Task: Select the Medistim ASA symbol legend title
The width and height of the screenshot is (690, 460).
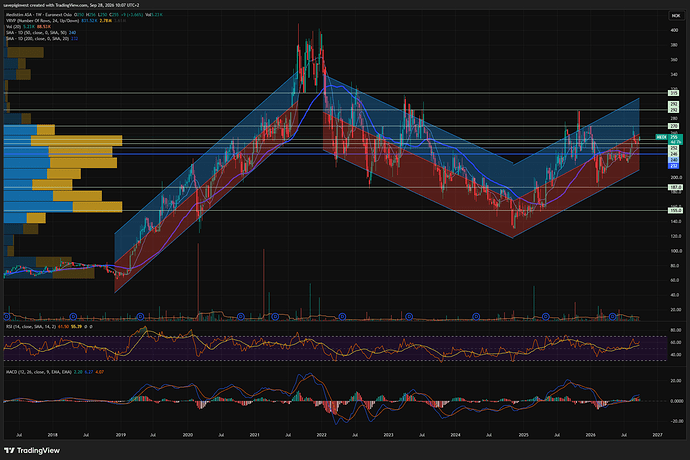Action: (39, 15)
